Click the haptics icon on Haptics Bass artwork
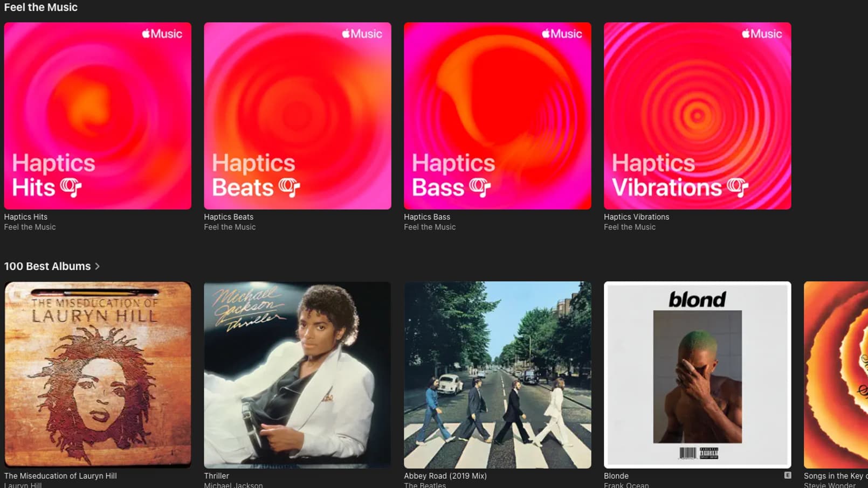The height and width of the screenshot is (488, 868). coord(479,187)
